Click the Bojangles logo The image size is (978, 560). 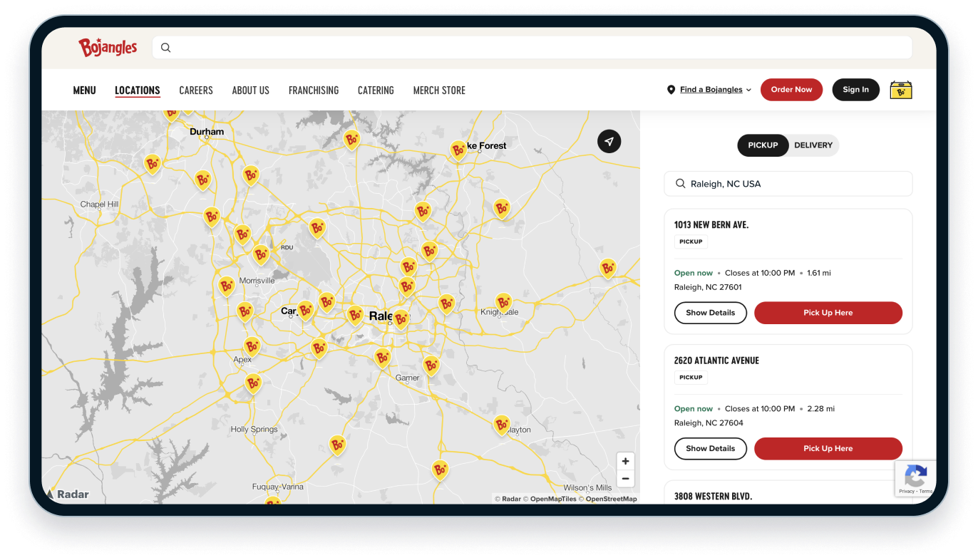point(108,48)
